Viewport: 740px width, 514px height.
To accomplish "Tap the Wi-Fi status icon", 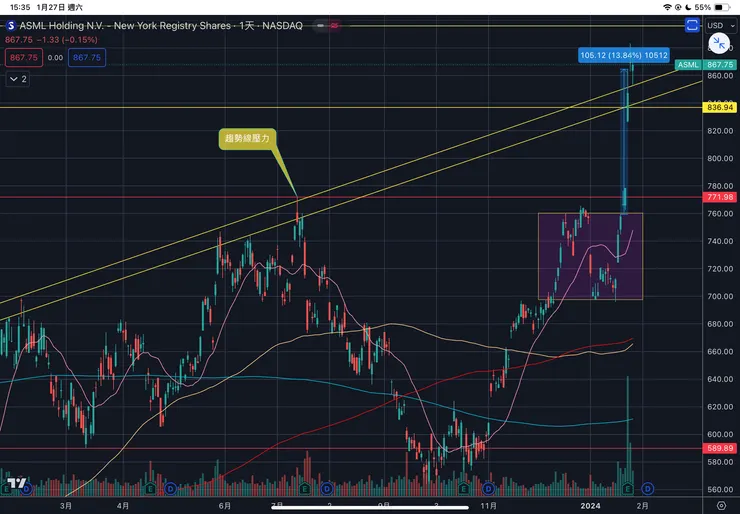I will [x=667, y=7].
